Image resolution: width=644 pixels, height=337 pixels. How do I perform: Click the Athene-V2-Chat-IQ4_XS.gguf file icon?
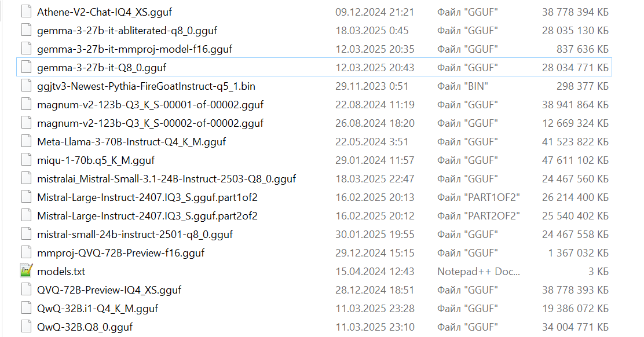tap(26, 12)
